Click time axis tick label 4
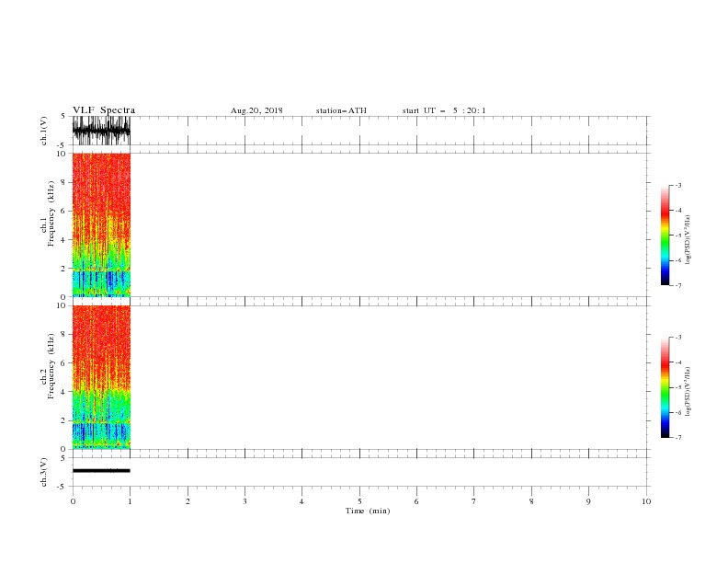 [301, 501]
